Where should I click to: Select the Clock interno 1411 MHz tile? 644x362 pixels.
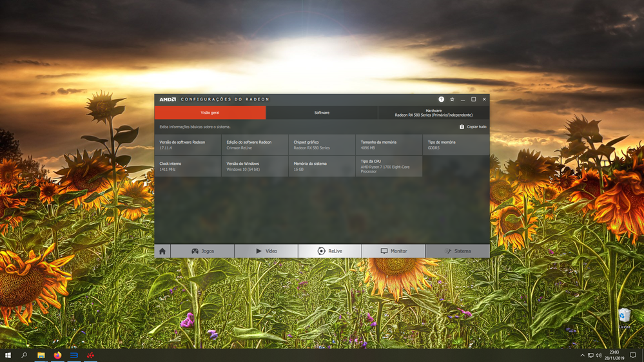tap(188, 166)
